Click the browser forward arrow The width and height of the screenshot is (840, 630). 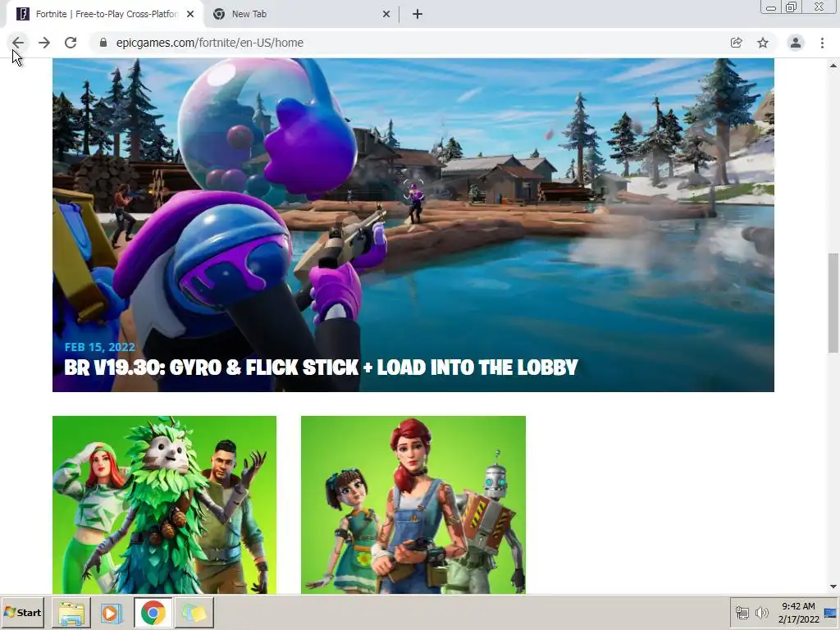click(44, 43)
